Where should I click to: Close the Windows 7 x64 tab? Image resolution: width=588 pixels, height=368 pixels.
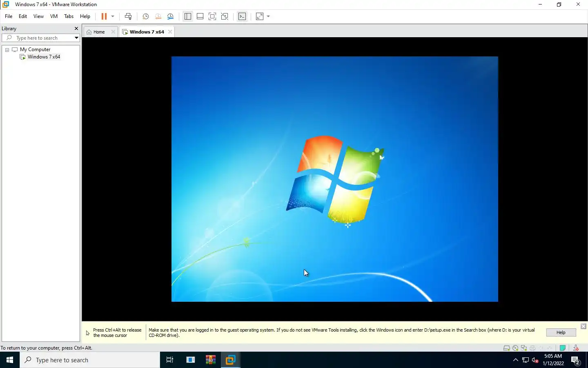tap(170, 32)
